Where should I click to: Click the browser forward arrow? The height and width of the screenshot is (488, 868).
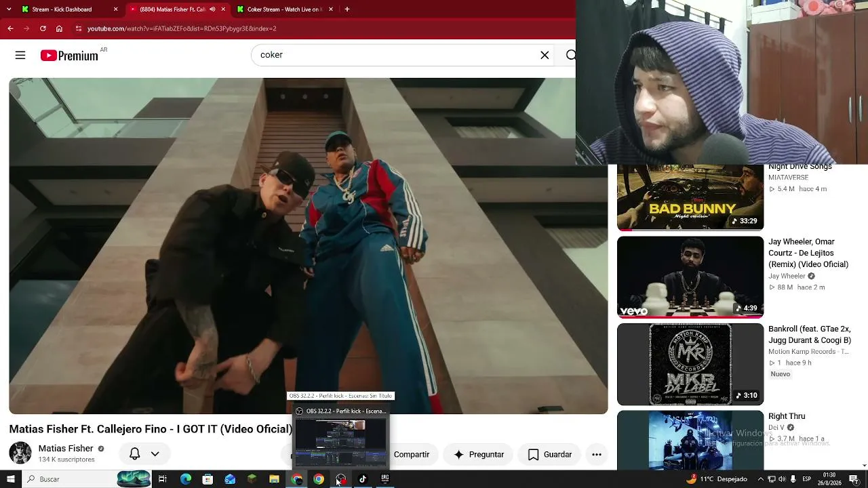tap(26, 28)
